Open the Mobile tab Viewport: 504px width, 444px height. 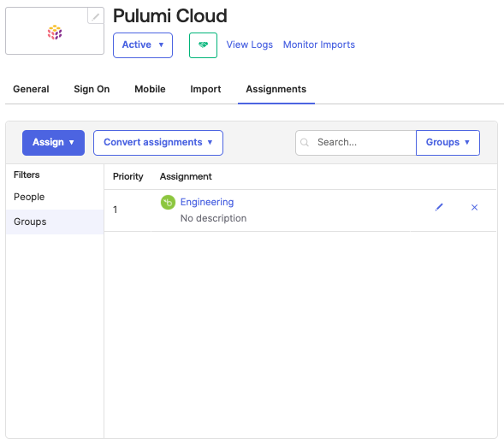click(150, 89)
